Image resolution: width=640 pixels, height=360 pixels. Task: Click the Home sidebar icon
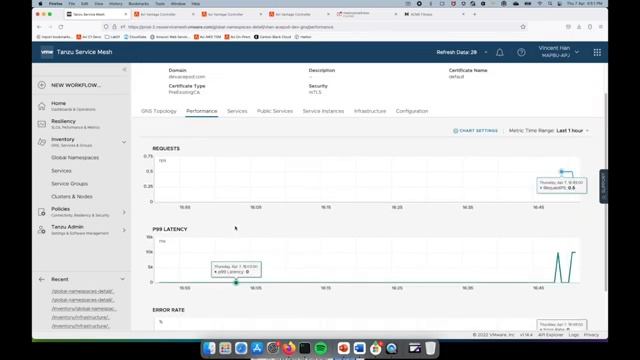(x=42, y=106)
